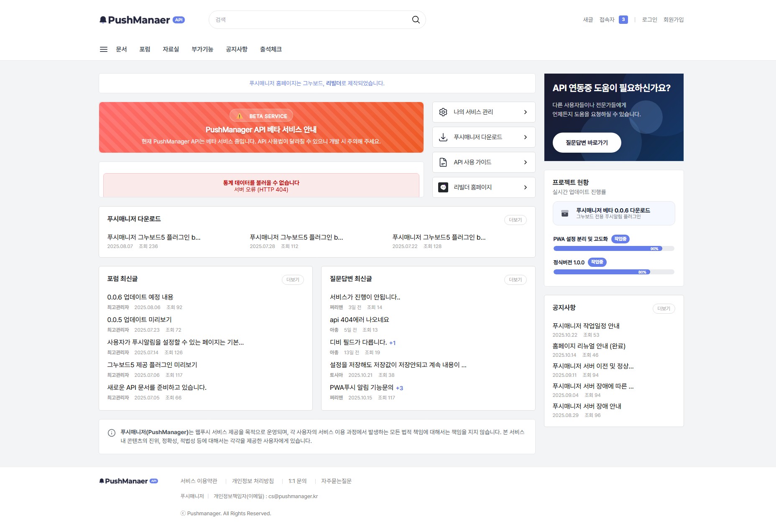
Task: Focus the 검색 search input field
Action: (309, 20)
